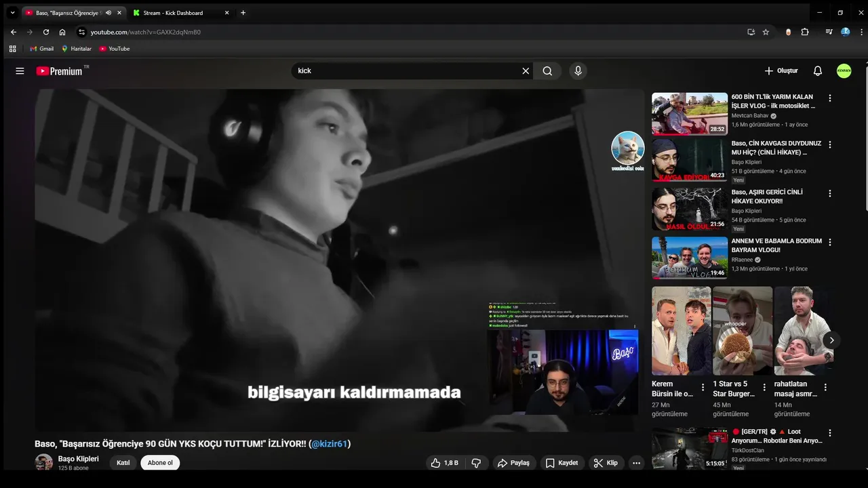Open options for AŞIRI GERİCİ CİNLİ video
This screenshot has width=868, height=488.
coord(829,193)
